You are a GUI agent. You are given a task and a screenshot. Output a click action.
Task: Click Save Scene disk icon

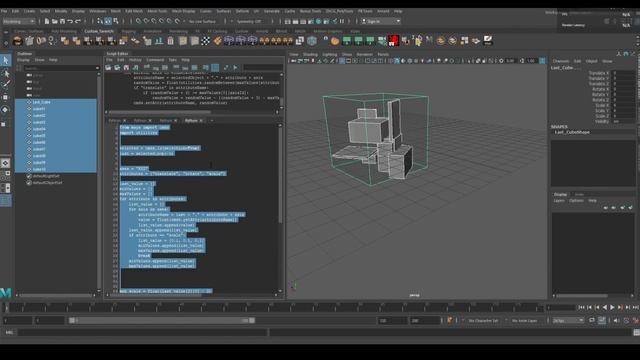coord(62,21)
